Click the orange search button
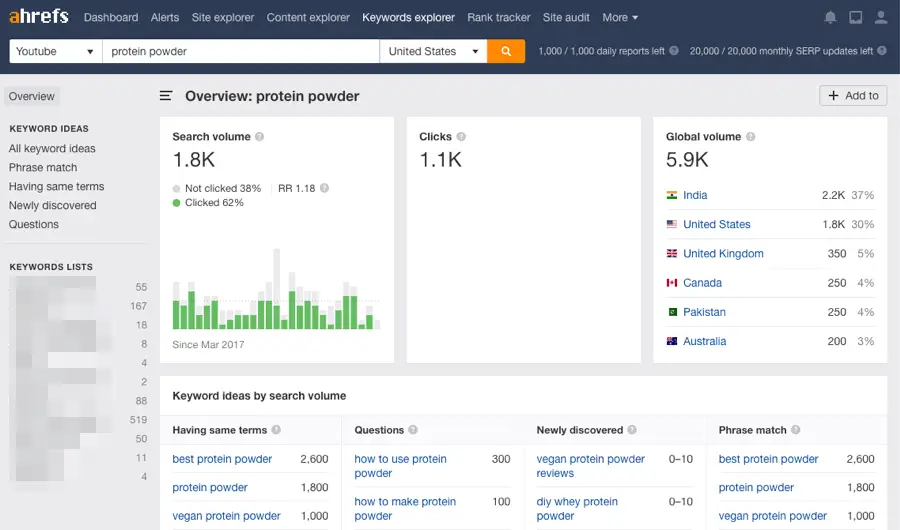This screenshot has height=530, width=900. (506, 51)
